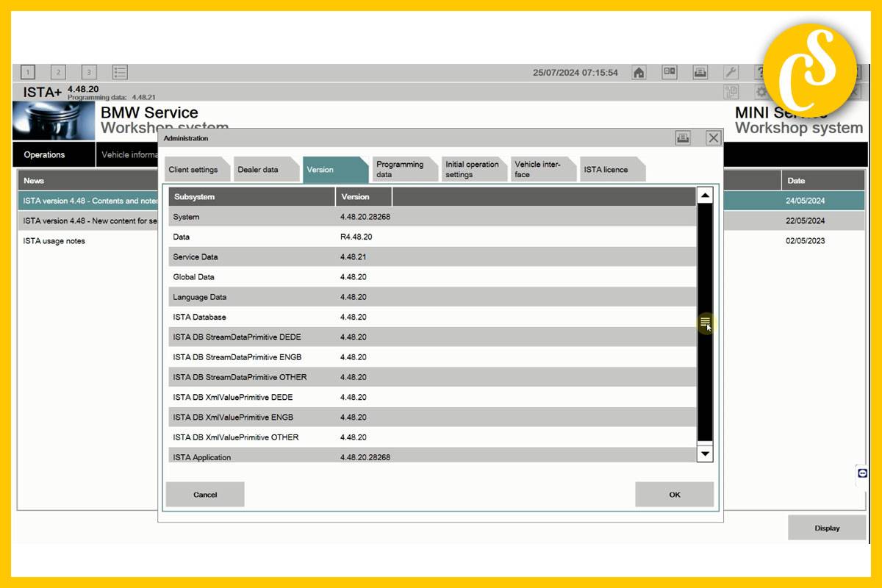Click the 4.48.21 Service Data version value
882x588 pixels.
pyautogui.click(x=354, y=257)
